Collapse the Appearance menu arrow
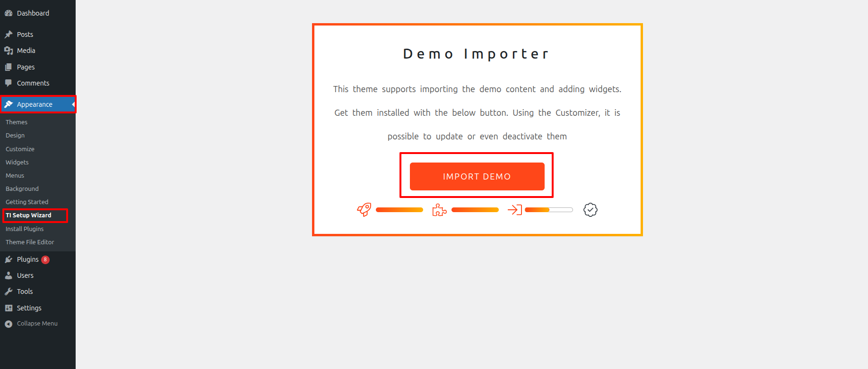Screen dimensions: 868x369 click(x=73, y=104)
